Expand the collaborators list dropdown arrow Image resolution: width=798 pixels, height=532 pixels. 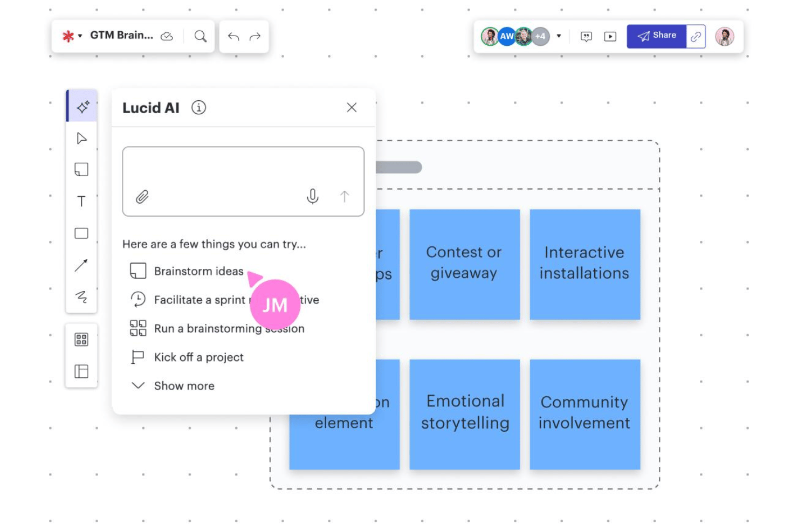pyautogui.click(x=559, y=36)
